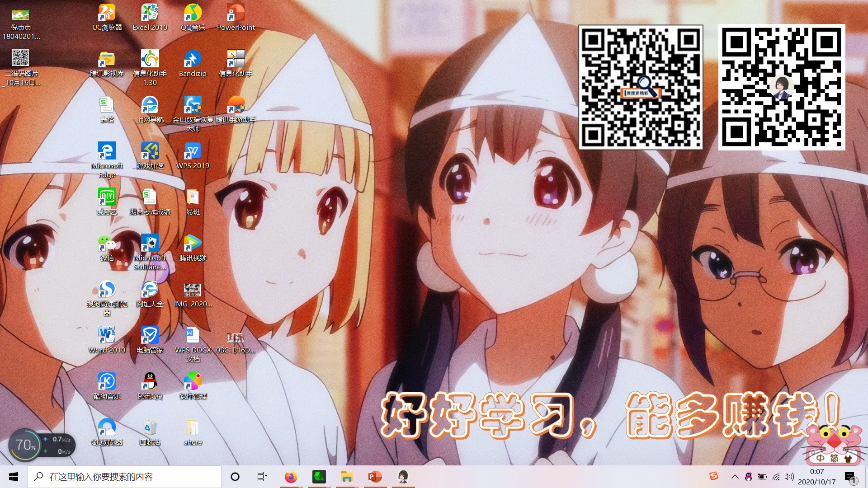This screenshot has width=868, height=488.
Task: Select the PowerPoint desktop shortcut
Action: [236, 17]
